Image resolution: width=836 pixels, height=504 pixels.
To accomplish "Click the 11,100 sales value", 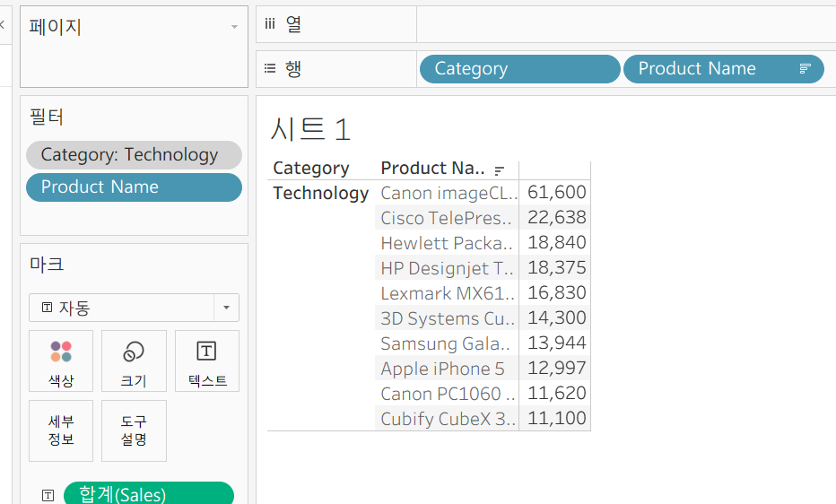I will pos(557,417).
